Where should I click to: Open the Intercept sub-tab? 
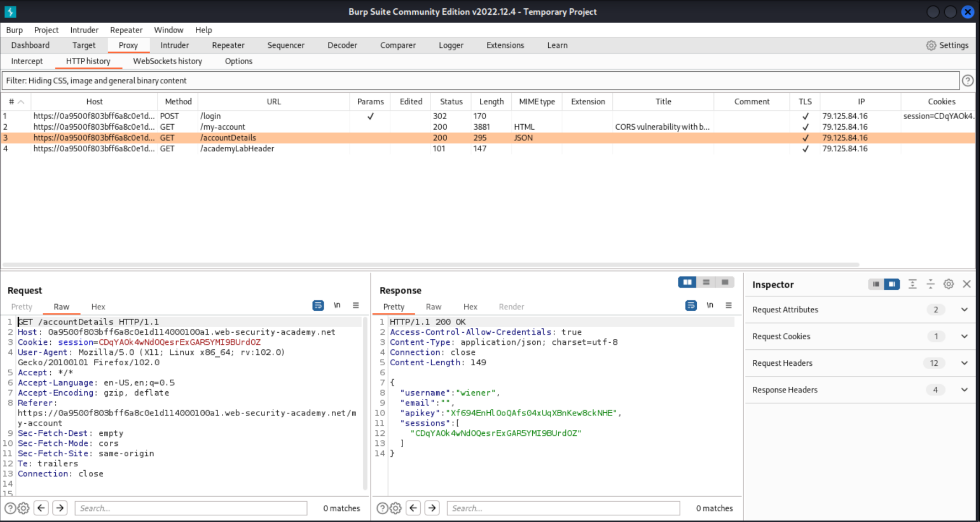(27, 61)
